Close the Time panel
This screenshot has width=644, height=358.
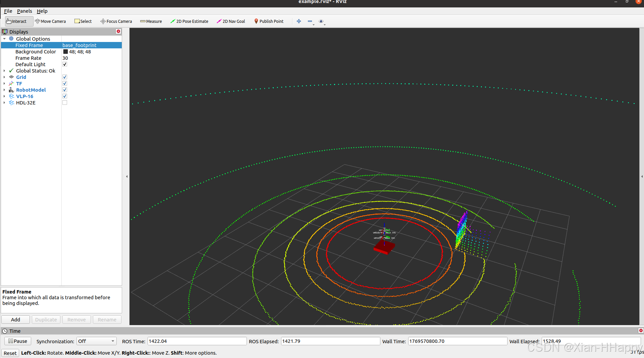pos(641,330)
